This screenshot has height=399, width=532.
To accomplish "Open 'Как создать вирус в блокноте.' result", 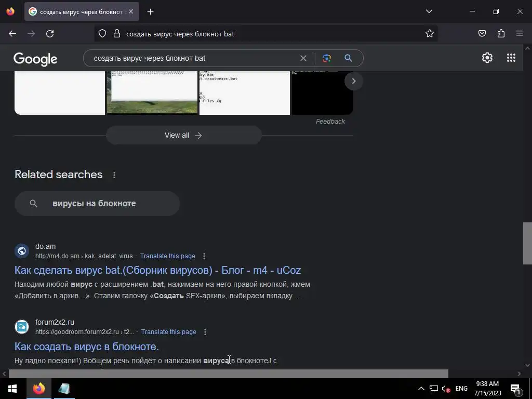I will point(87,347).
